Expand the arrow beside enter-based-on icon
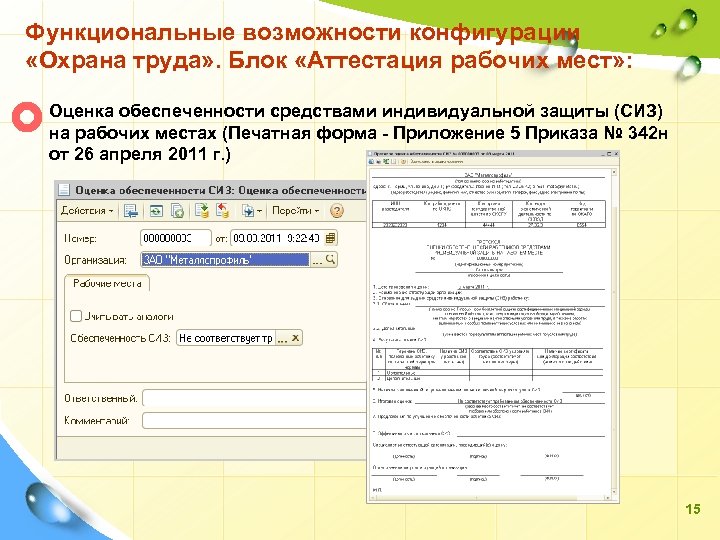The image size is (720, 540). pyautogui.click(x=259, y=211)
